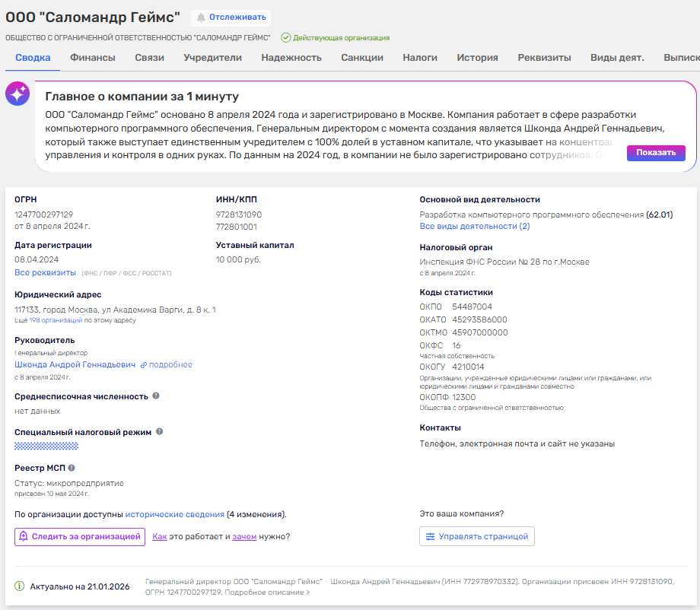Go to the Санкции tab

pyautogui.click(x=362, y=57)
